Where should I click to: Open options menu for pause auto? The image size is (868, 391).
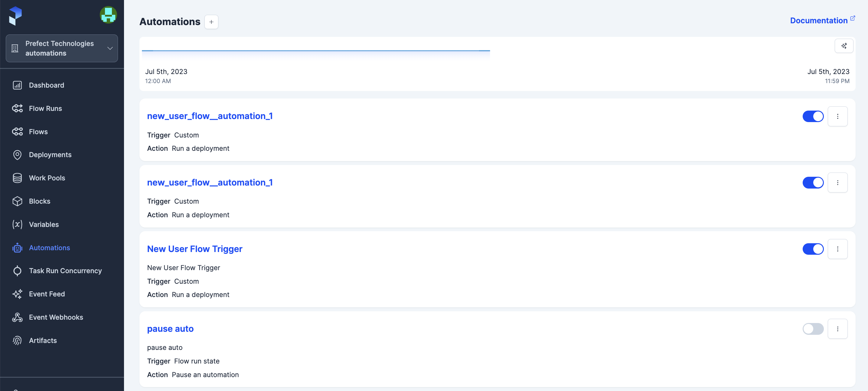[837, 329]
